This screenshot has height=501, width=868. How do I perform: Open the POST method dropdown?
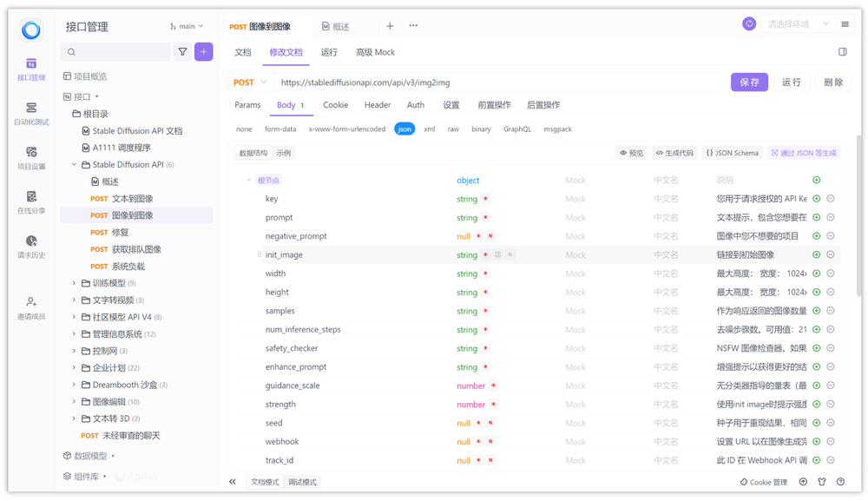pos(251,81)
